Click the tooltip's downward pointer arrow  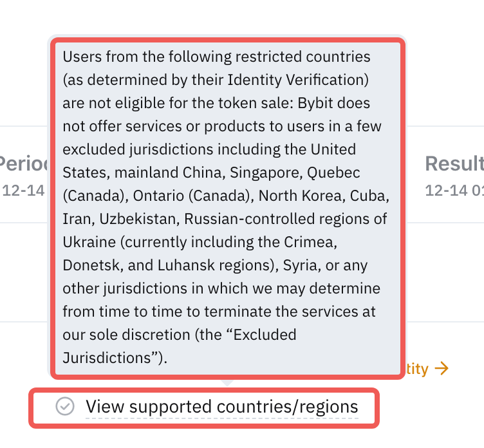227,382
